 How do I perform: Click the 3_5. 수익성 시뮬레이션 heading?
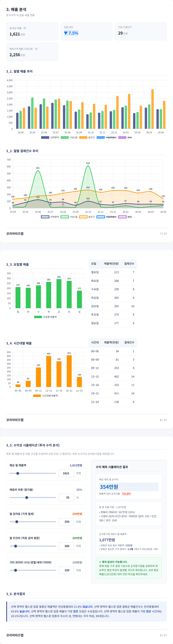point(33,445)
